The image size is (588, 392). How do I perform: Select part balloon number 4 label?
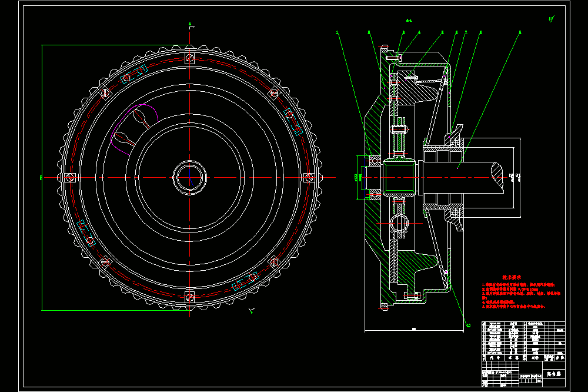point(419,33)
